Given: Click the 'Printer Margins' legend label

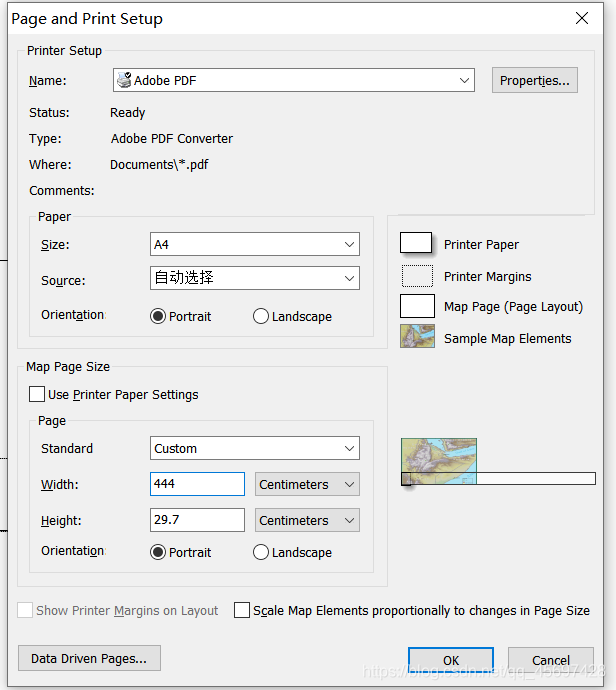Looking at the screenshot, I should (488, 276).
